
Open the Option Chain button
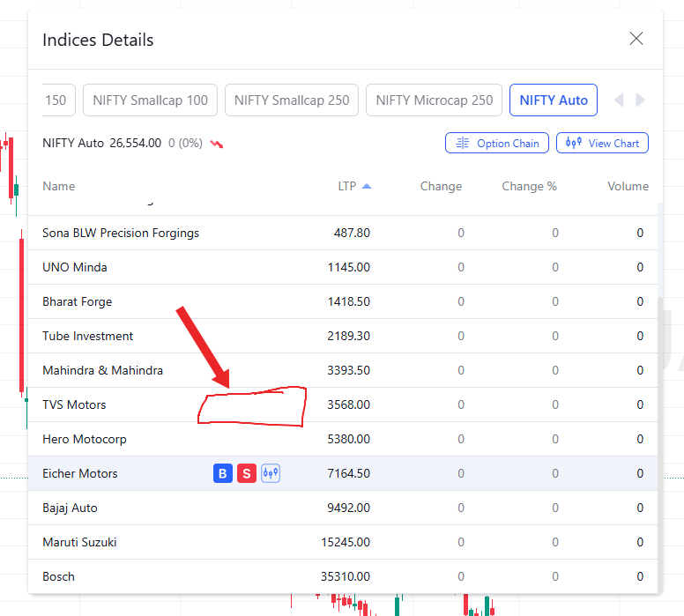[x=497, y=143]
